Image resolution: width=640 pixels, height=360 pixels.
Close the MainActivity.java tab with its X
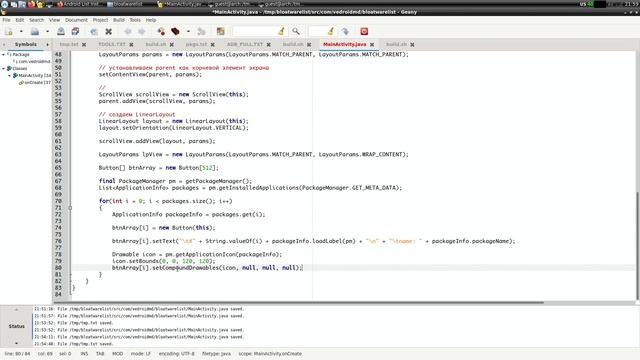[x=372, y=44]
